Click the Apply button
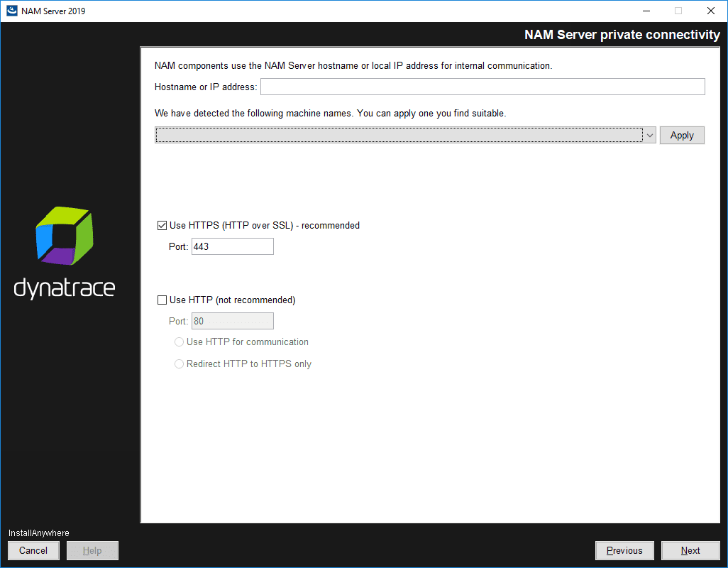This screenshot has height=568, width=728. point(682,135)
